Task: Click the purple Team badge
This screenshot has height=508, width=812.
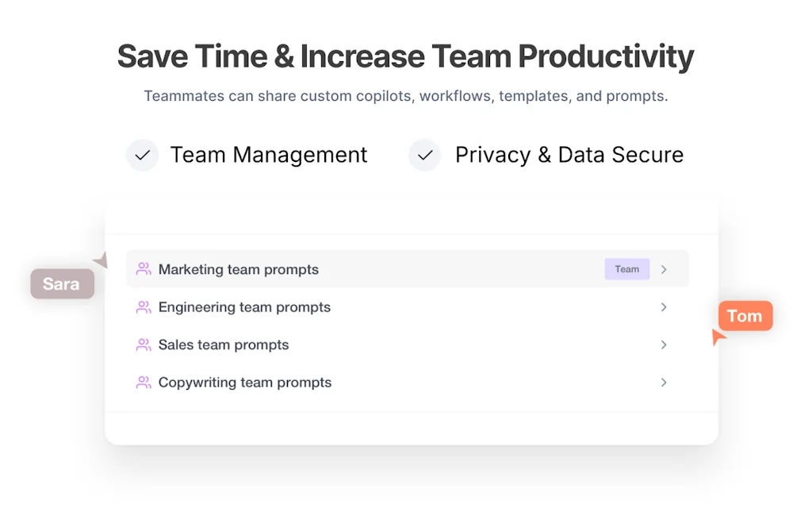Action: (626, 269)
